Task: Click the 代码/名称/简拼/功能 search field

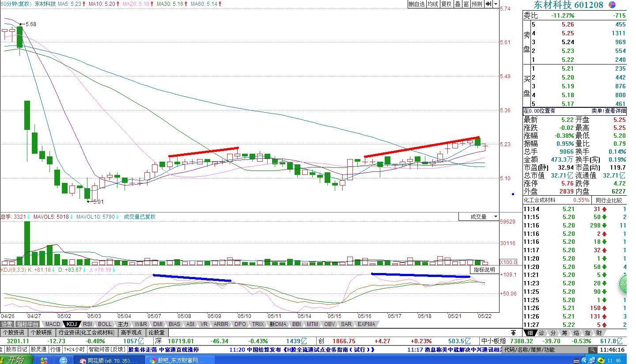Action: (545, 349)
